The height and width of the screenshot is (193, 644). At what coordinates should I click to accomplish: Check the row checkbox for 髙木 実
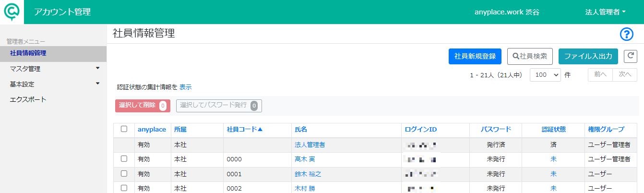(x=124, y=158)
